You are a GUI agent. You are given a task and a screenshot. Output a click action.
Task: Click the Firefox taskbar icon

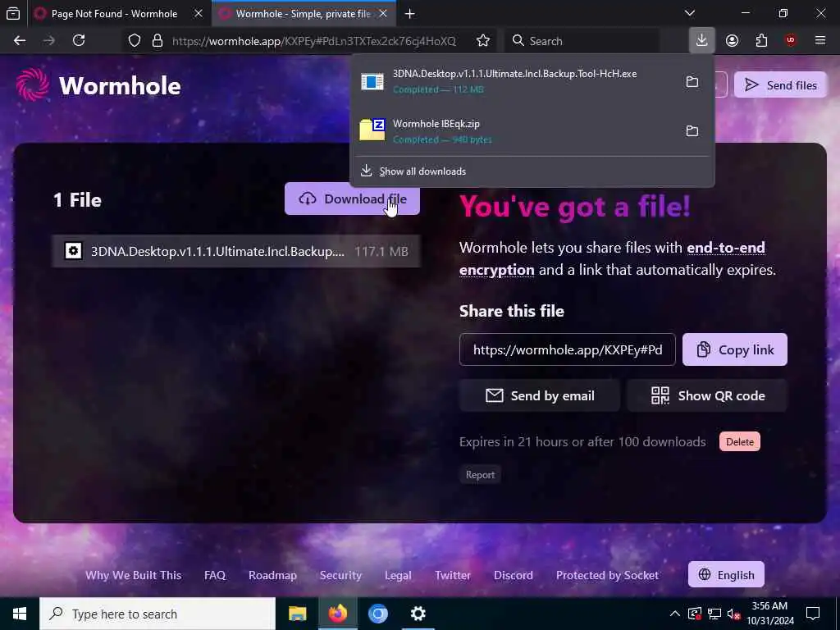[x=337, y=614]
